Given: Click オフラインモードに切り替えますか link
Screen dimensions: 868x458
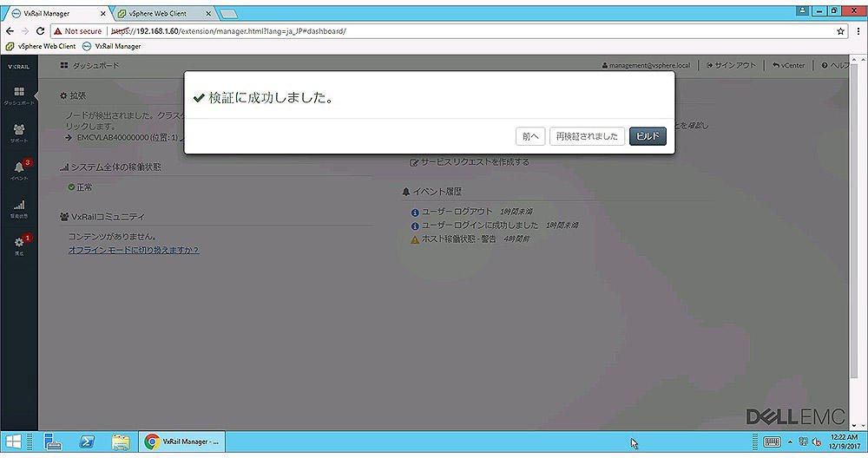Looking at the screenshot, I should tap(134, 250).
